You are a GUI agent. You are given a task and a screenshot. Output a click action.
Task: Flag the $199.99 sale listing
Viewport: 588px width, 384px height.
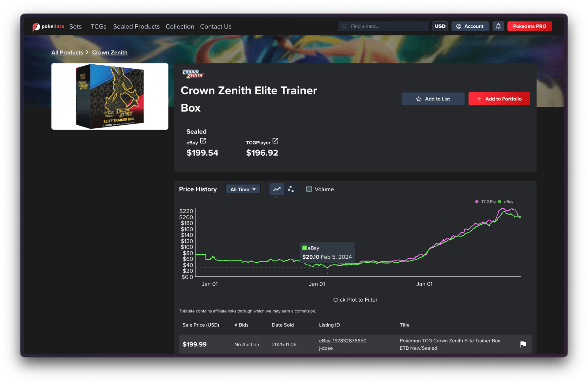523,344
